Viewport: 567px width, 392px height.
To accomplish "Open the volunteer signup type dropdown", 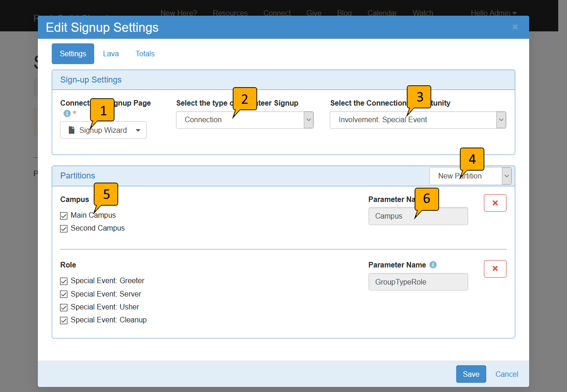I will (308, 120).
